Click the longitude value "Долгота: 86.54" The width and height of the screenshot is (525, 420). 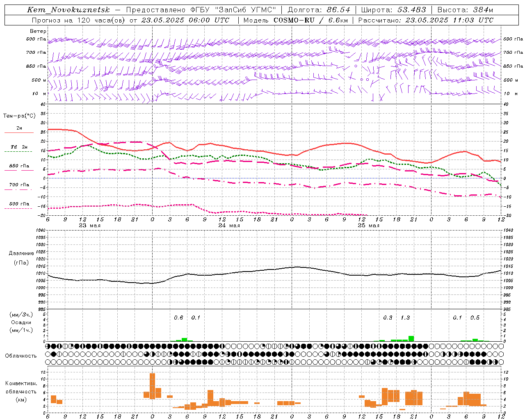[319, 10]
